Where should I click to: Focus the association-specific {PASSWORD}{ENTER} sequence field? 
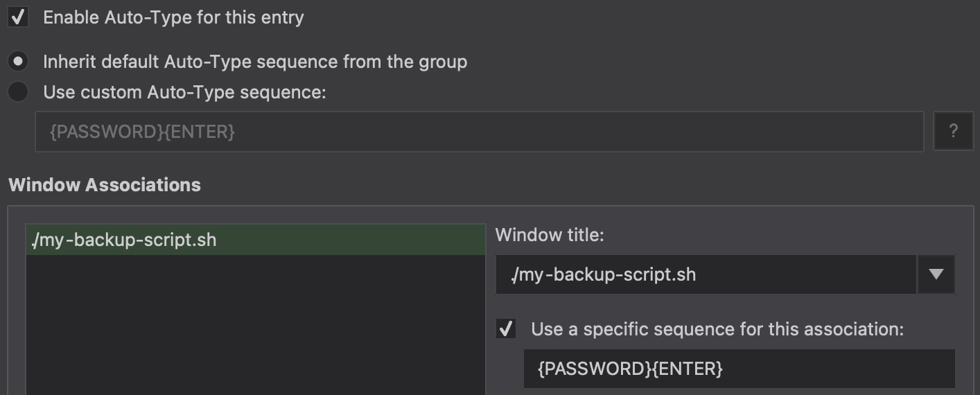738,369
